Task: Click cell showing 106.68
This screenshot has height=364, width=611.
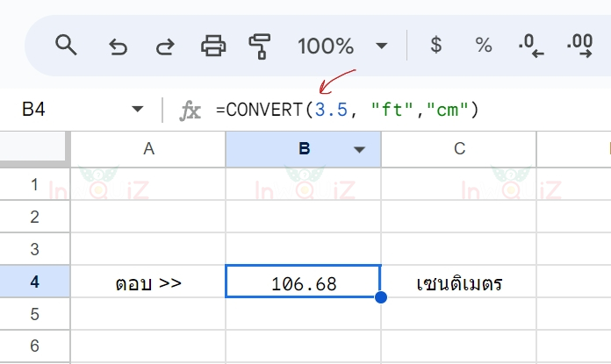Action: pos(303,282)
